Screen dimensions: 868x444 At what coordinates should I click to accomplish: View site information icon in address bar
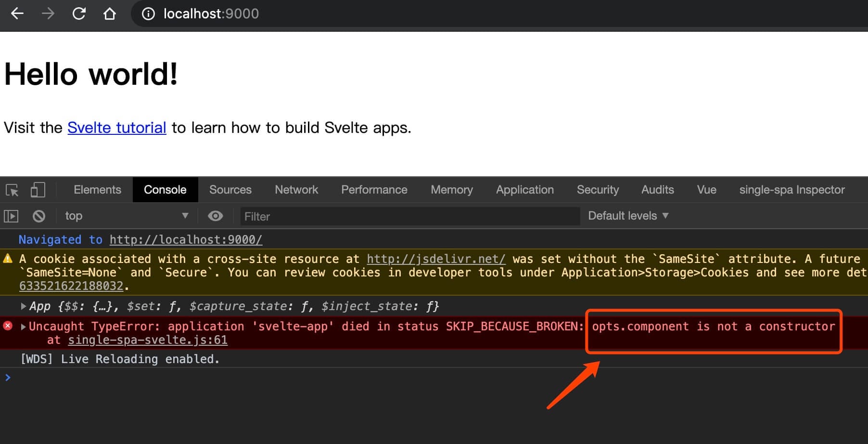pos(148,14)
